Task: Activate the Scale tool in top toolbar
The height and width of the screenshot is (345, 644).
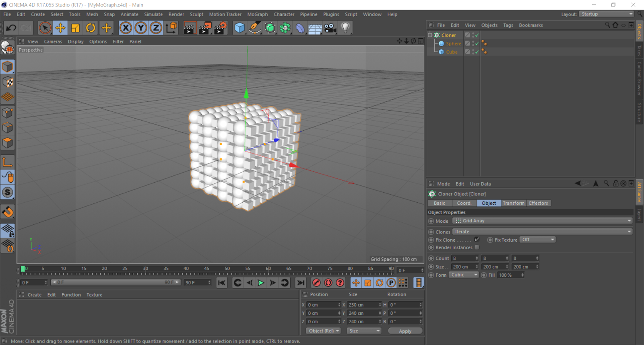Action: click(75, 28)
